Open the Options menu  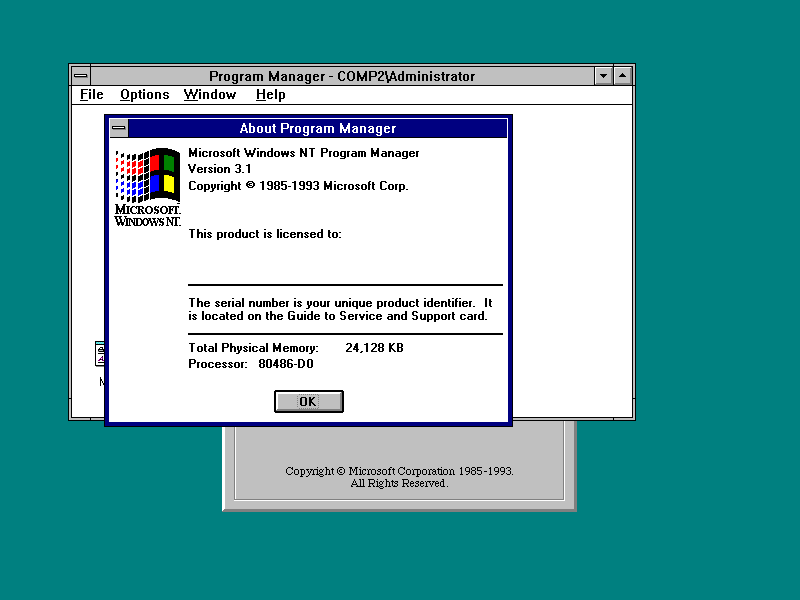(x=144, y=95)
